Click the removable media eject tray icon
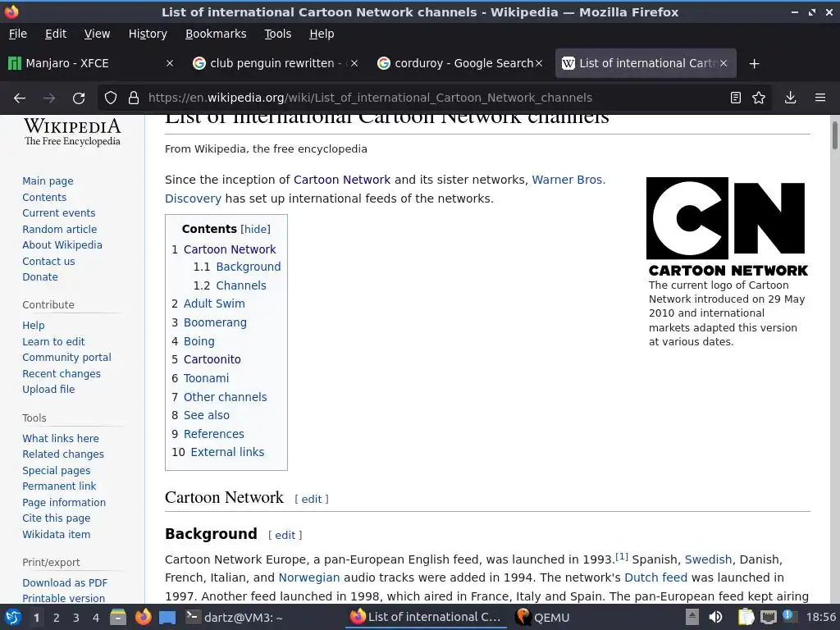 [692, 617]
